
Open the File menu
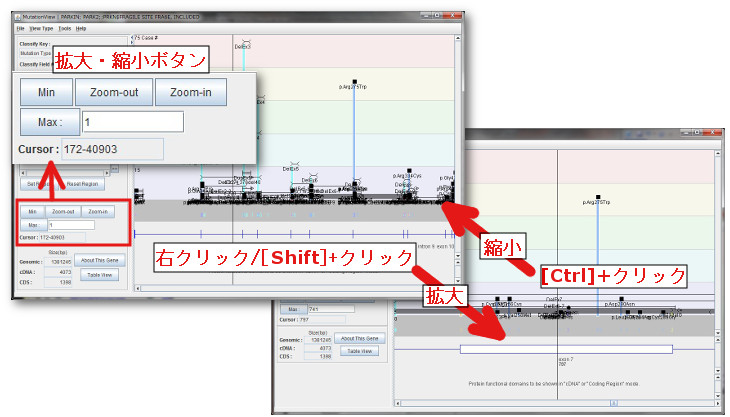click(x=20, y=29)
